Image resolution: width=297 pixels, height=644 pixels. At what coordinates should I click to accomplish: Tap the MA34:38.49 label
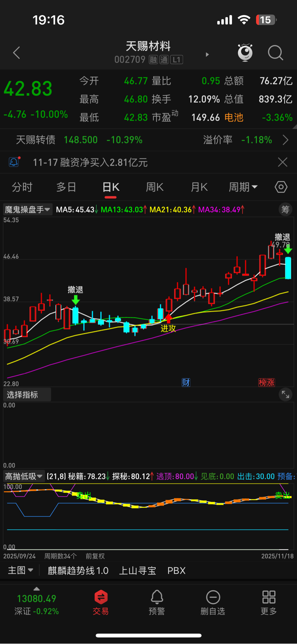coord(221,210)
